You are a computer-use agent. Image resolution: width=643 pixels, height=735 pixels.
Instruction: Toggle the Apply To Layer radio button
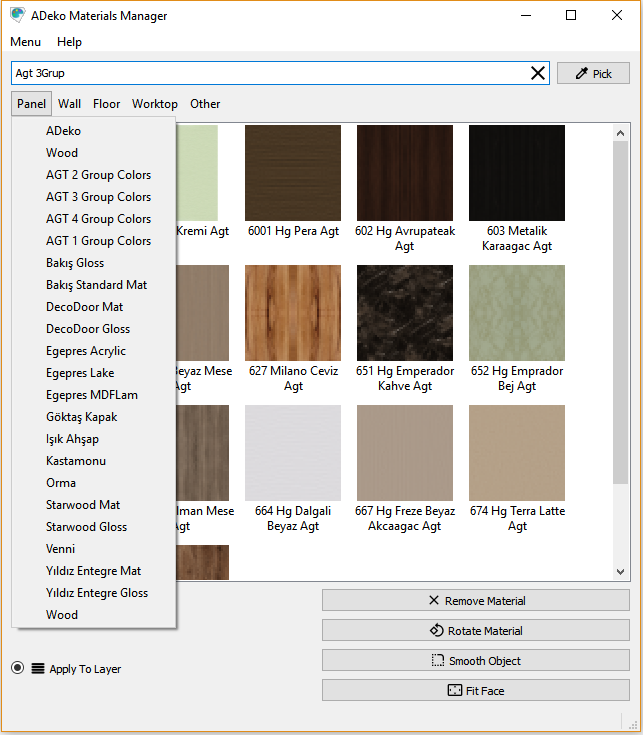click(17, 668)
